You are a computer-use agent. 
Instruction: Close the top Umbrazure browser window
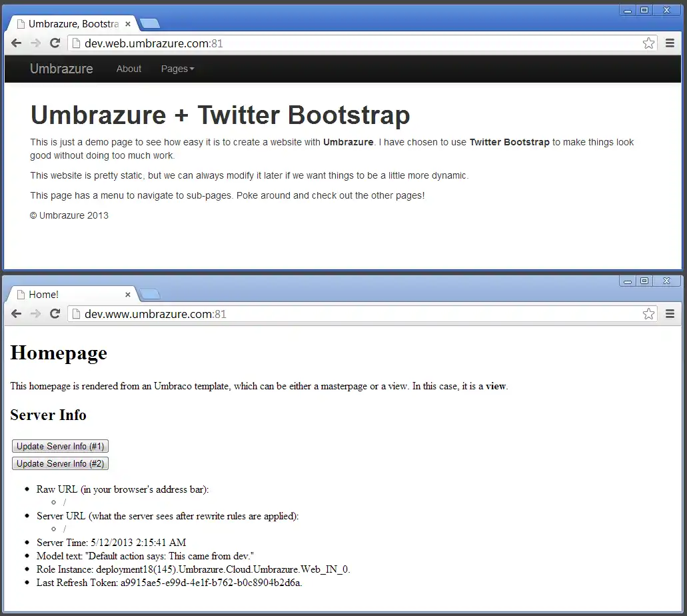click(667, 11)
